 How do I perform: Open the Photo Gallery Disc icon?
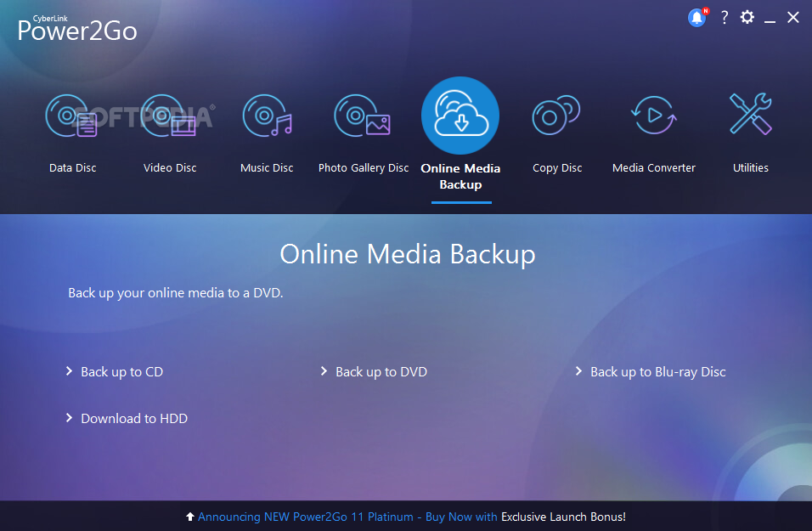(362, 116)
